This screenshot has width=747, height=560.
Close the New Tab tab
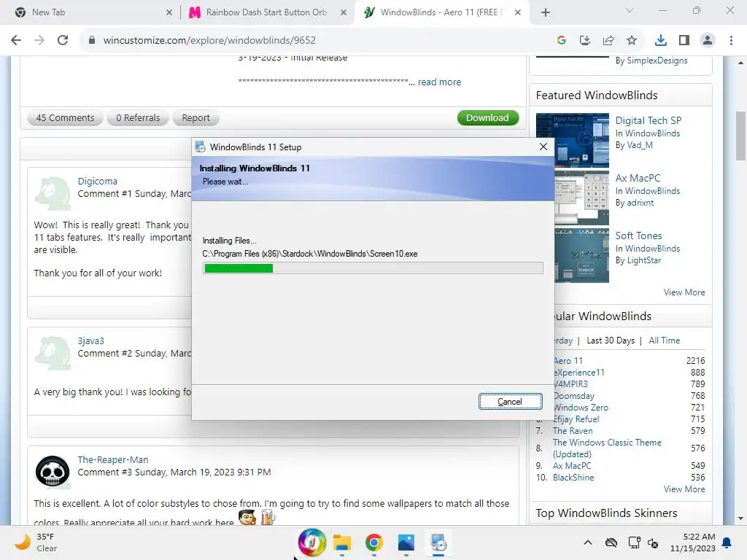point(169,12)
